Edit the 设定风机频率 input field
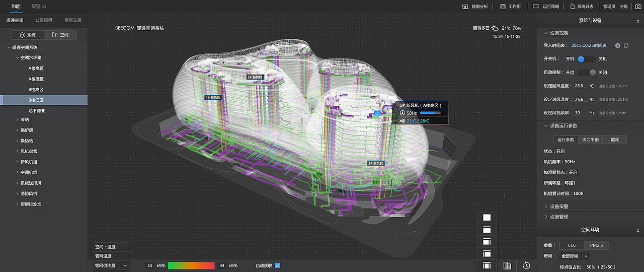Image resolution: width=644 pixels, height=272 pixels. pyautogui.click(x=580, y=113)
